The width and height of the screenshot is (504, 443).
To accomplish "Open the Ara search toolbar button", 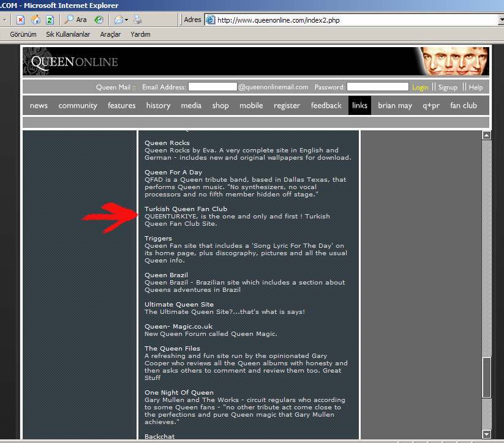I will 76,20.
